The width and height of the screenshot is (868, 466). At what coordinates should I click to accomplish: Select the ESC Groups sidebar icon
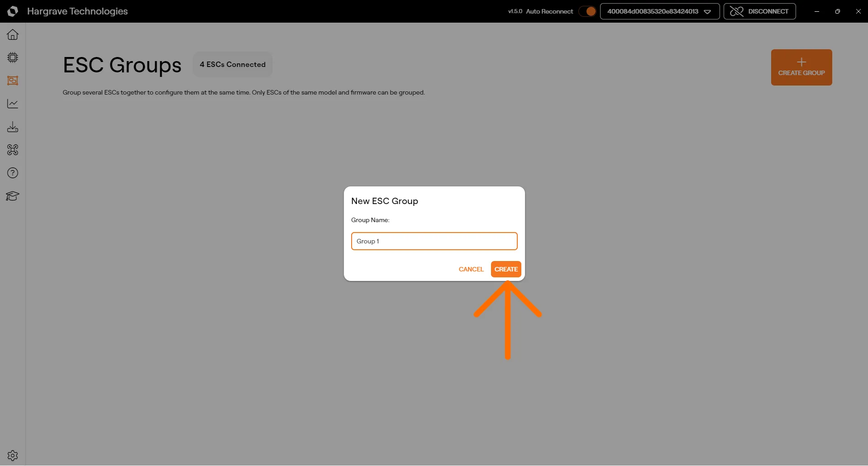(13, 81)
